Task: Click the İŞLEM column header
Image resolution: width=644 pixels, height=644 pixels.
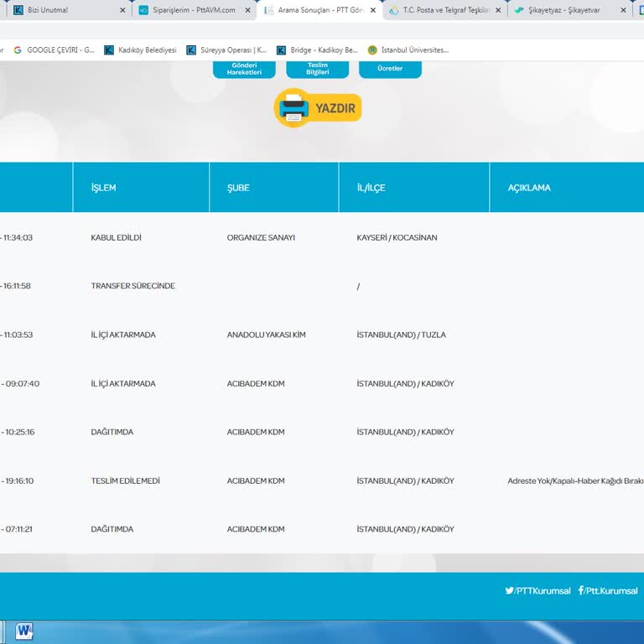Action: [104, 188]
